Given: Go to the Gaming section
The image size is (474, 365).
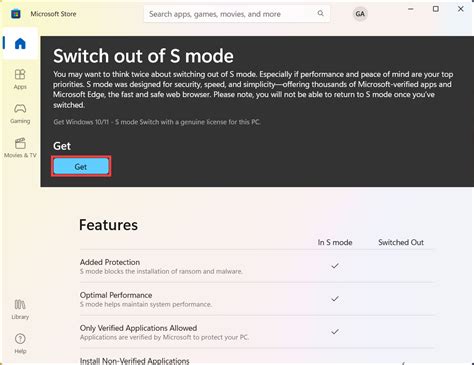Looking at the screenshot, I should [20, 113].
